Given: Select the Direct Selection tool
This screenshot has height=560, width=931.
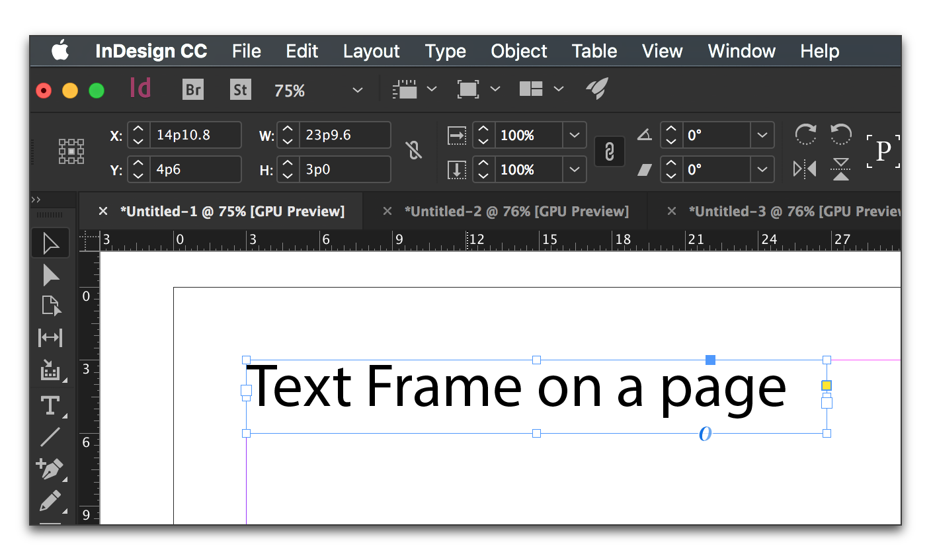Looking at the screenshot, I should point(50,275).
